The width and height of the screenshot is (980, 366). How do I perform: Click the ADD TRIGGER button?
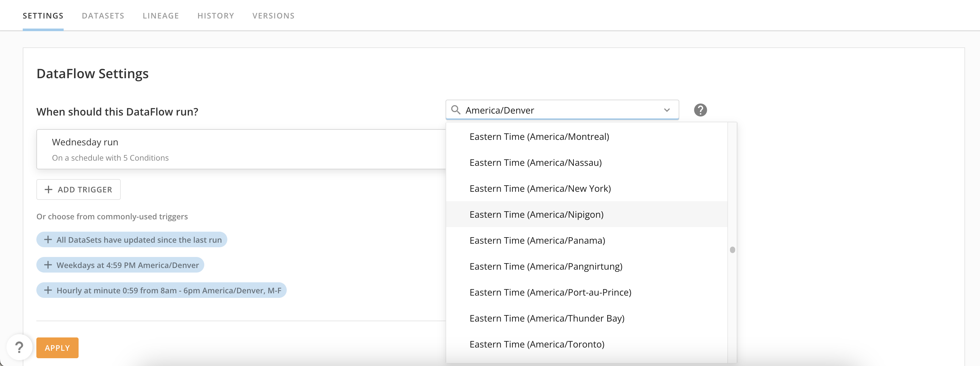pyautogui.click(x=78, y=189)
